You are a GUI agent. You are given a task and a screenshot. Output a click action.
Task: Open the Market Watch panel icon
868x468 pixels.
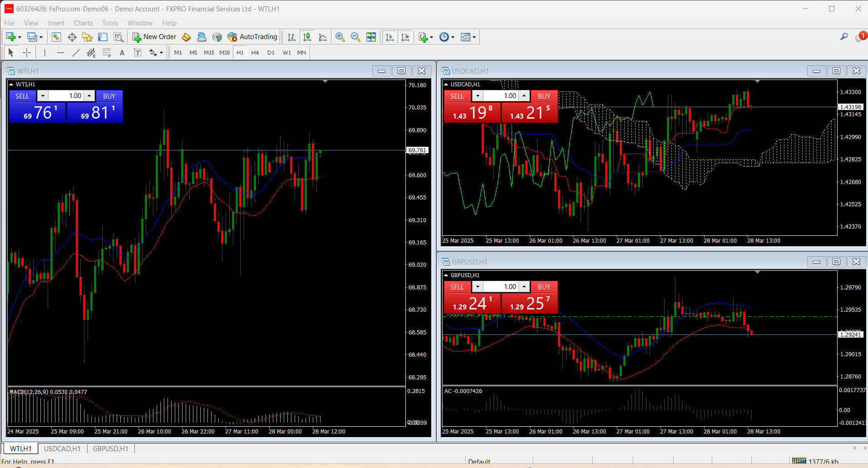coord(56,37)
